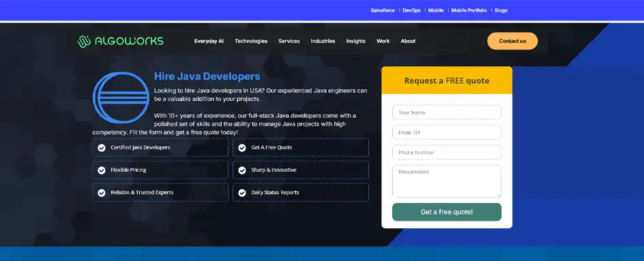
Task: Open the Services menu
Action: [289, 41]
